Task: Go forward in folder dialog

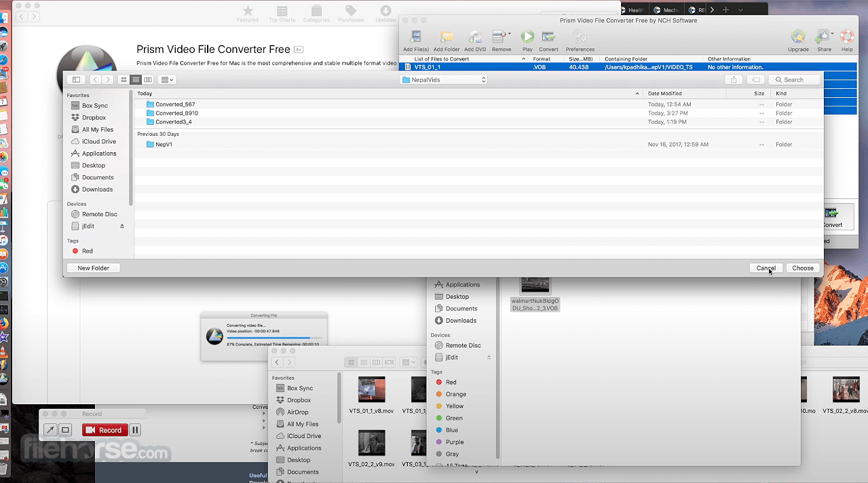Action: [107, 79]
